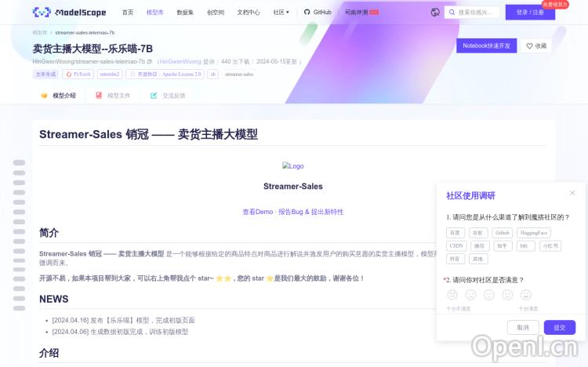588x367 pixels.
Task: Check the 知乎 survey option
Action: [502, 245]
